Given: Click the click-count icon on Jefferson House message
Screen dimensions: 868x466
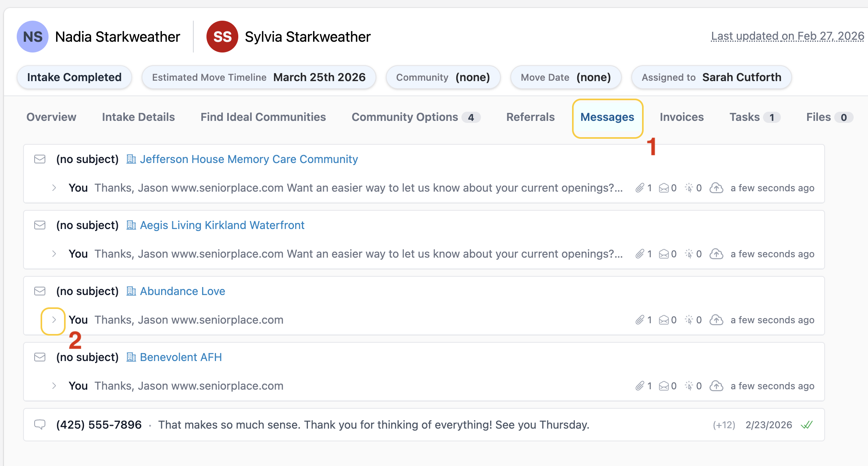Looking at the screenshot, I should (689, 188).
